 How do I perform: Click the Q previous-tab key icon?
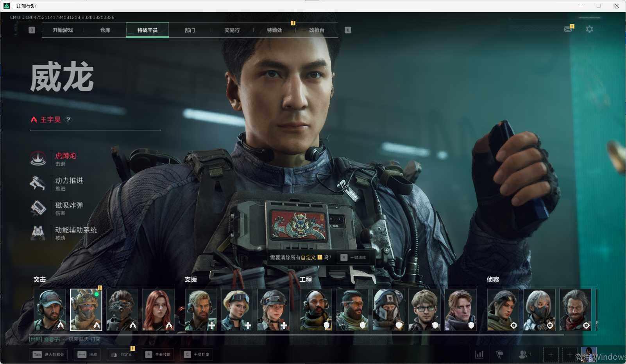coord(32,30)
